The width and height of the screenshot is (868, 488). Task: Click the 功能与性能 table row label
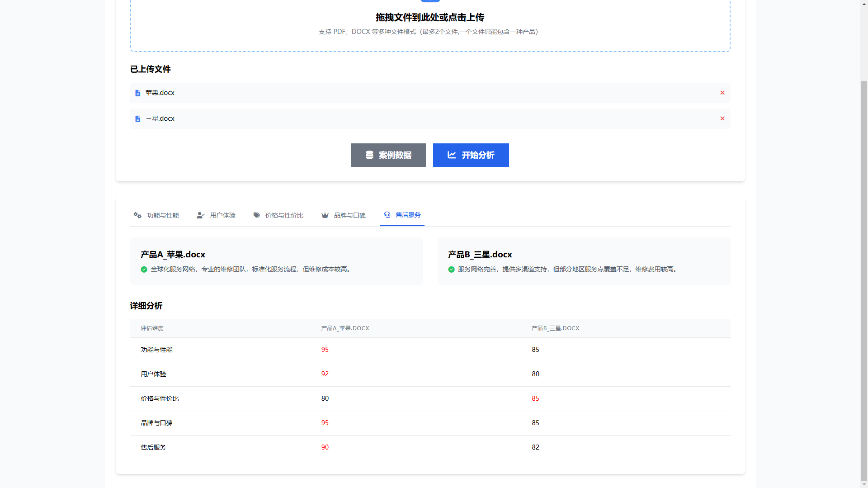click(156, 350)
